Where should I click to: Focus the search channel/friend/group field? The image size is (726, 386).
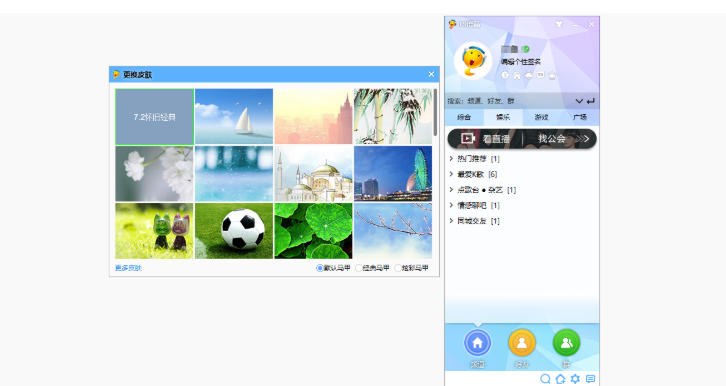509,101
